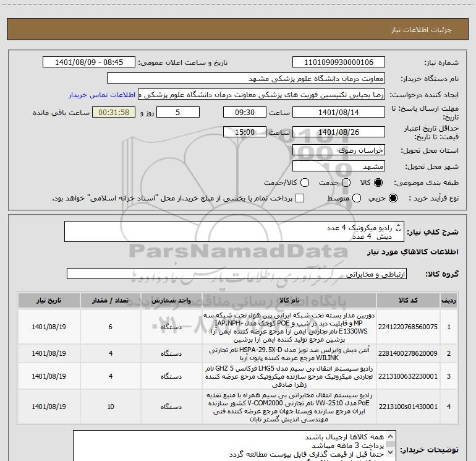Click product code 2241220768560075
This screenshot has width=476, height=461.
tap(408, 327)
